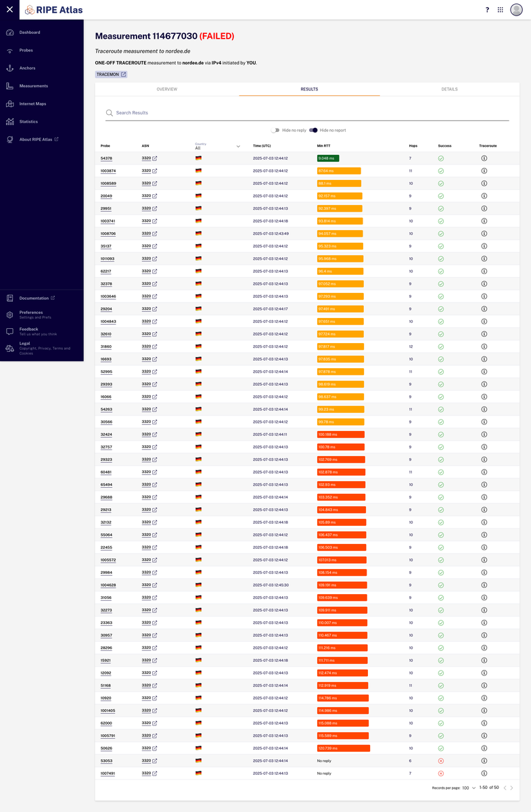Open the Statistics chart icon in sidebar
This screenshot has height=812, width=531.
9,122
